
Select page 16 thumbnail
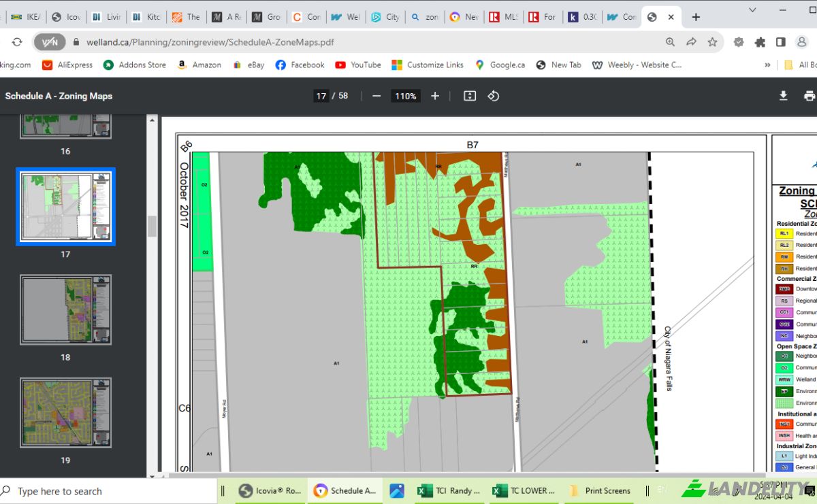[66, 127]
